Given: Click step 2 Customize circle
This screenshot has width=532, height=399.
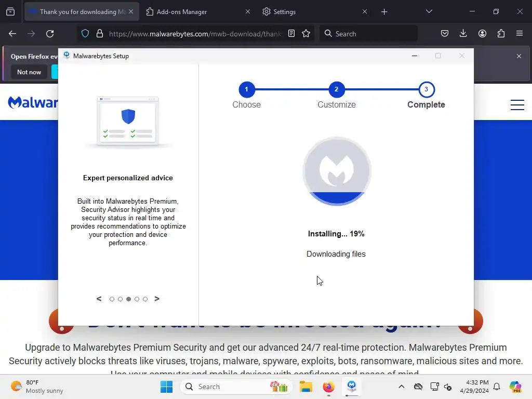Looking at the screenshot, I should point(336,89).
